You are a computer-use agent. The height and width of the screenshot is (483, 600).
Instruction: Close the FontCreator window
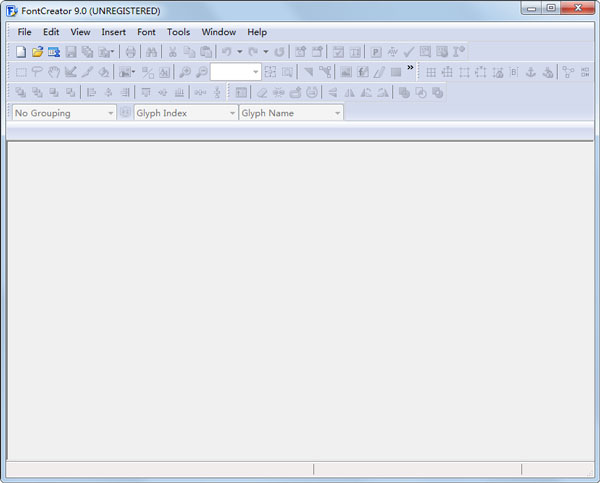click(x=578, y=8)
